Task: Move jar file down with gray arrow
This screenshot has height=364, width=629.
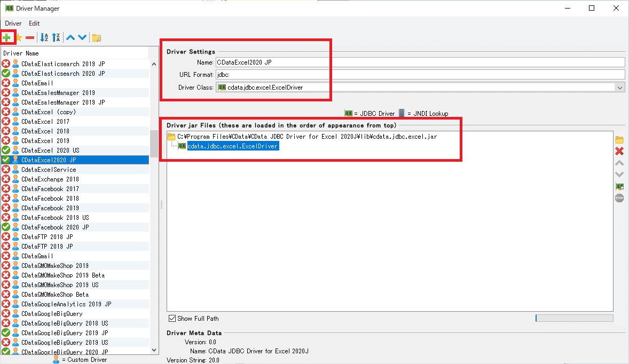Action: pyautogui.click(x=619, y=175)
